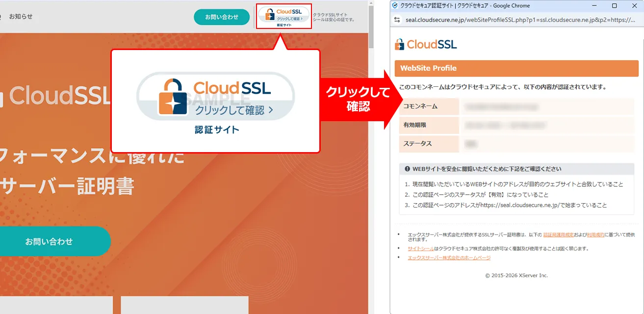The width and height of the screenshot is (644, 314).
Task: Click the ステータス row in the profile table
Action: point(429,144)
